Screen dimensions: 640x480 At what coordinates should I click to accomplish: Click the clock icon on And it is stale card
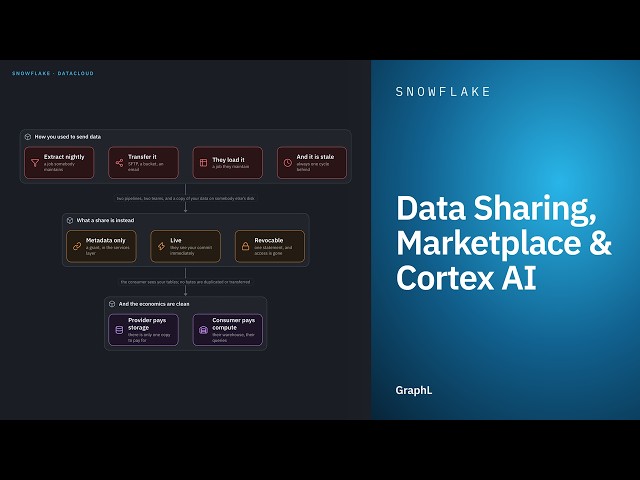click(x=288, y=163)
